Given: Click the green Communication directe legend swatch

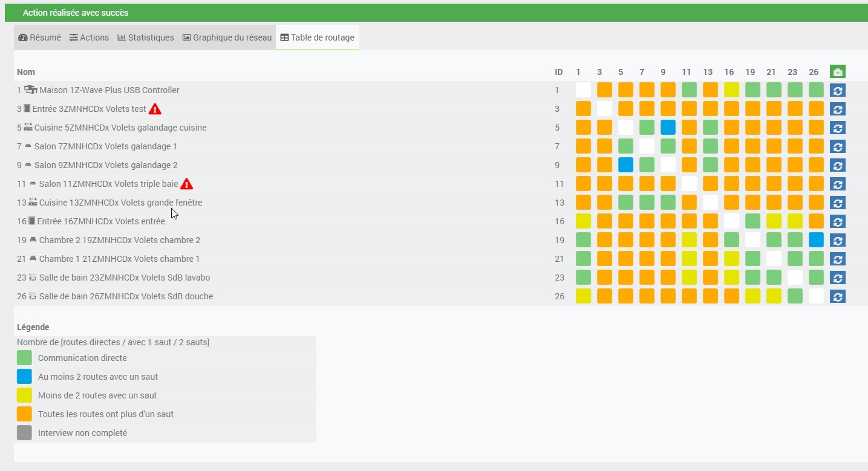Looking at the screenshot, I should click(24, 358).
